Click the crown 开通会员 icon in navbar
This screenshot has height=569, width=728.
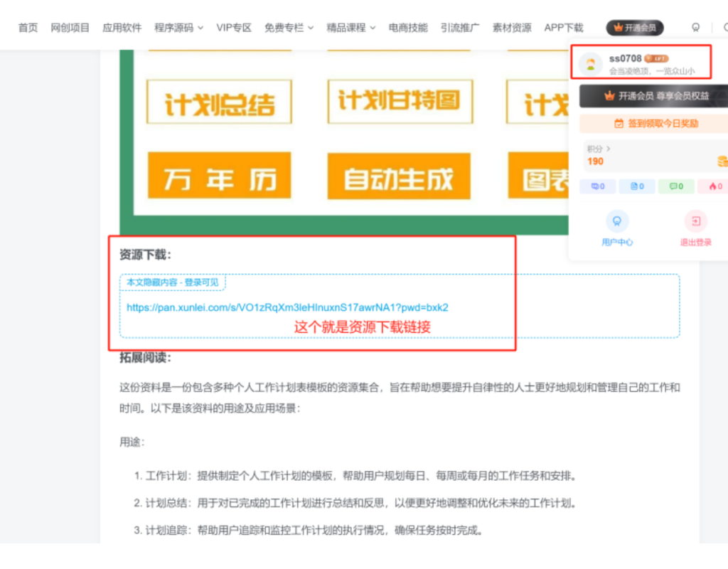619,26
